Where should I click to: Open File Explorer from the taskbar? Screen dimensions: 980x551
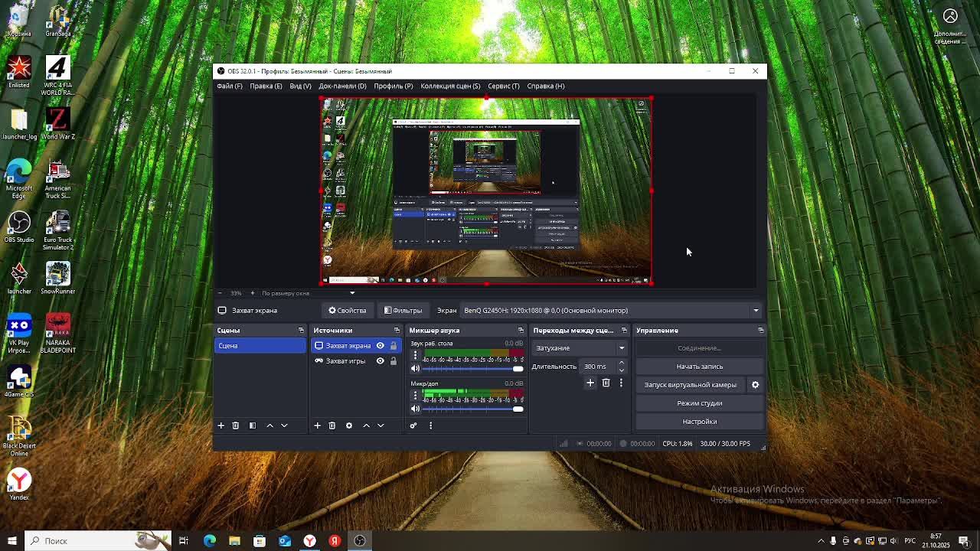coord(234,541)
